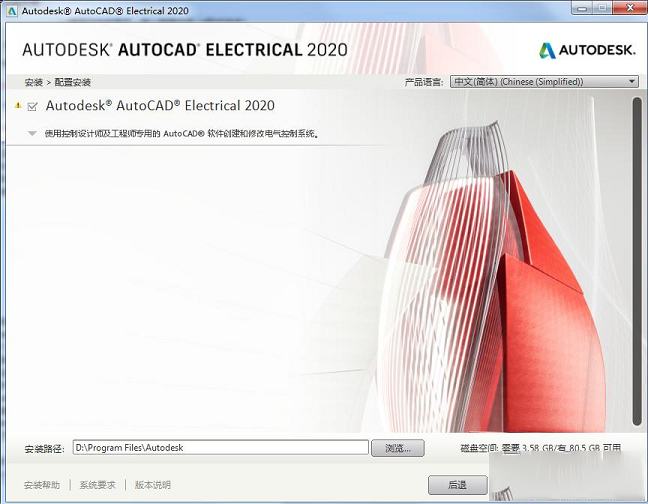This screenshot has width=648, height=504.
Task: Click the 浏览... browse button
Action: [397, 448]
